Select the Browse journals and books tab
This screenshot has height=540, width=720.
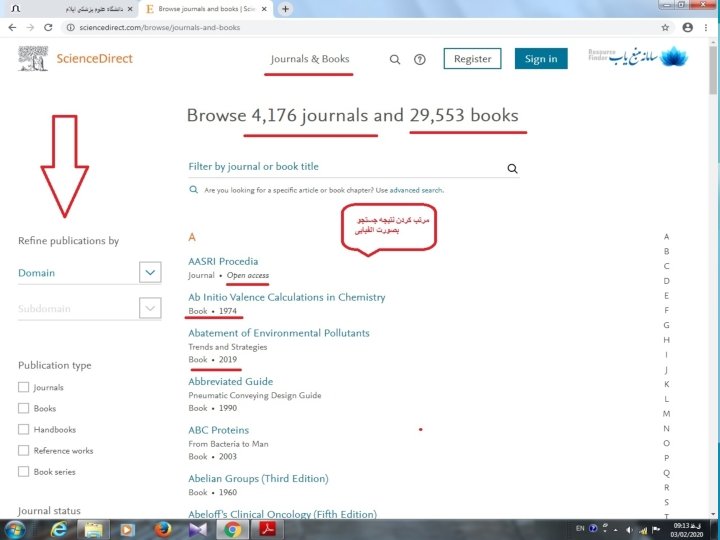206,9
